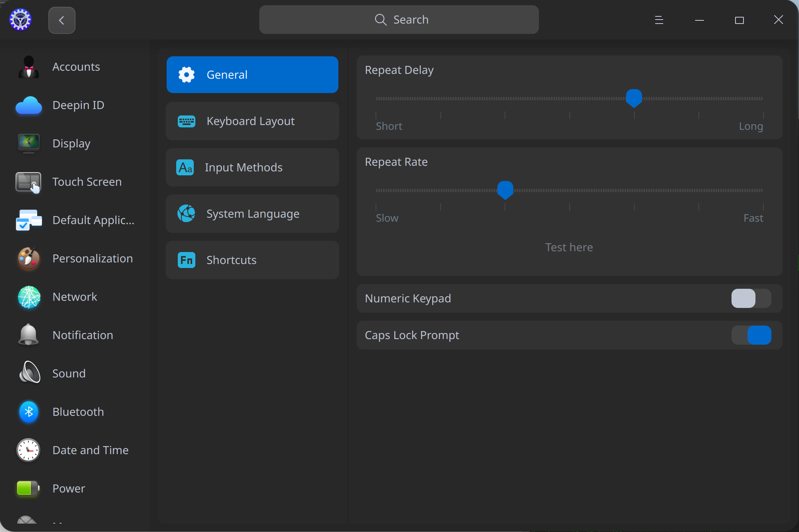Click the Repeat Delay slider handle
Image resolution: width=799 pixels, height=532 pixels.
(x=634, y=98)
